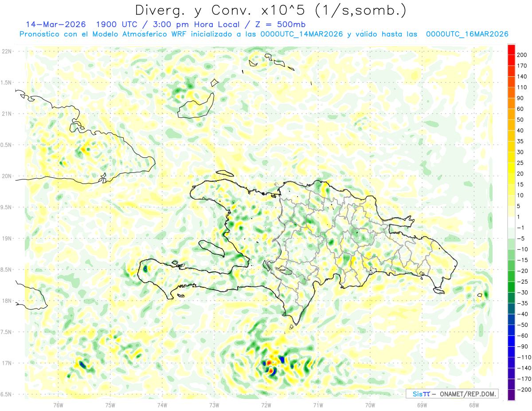Click the colorbar value '140'
This screenshot has width=532, height=411.
pyautogui.click(x=522, y=77)
